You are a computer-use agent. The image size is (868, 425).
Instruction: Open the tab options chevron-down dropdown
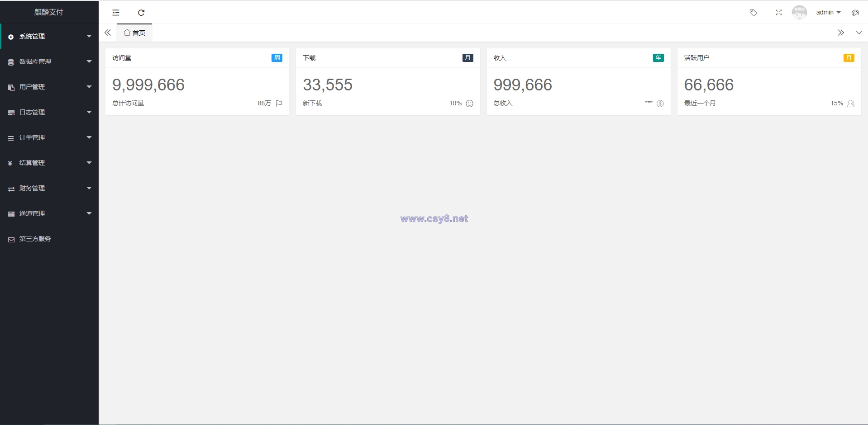859,33
